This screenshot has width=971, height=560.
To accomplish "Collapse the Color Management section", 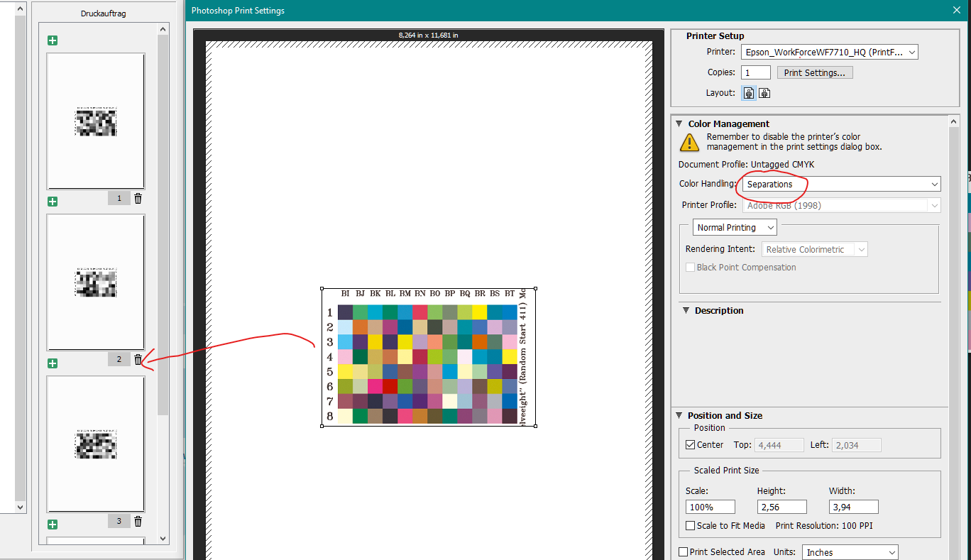I will click(x=679, y=123).
